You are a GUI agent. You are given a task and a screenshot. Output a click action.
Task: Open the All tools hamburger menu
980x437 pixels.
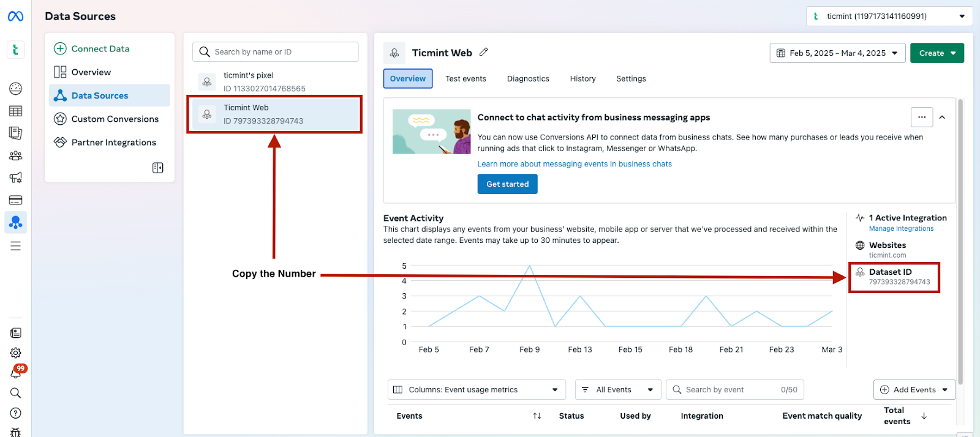pyautogui.click(x=15, y=246)
